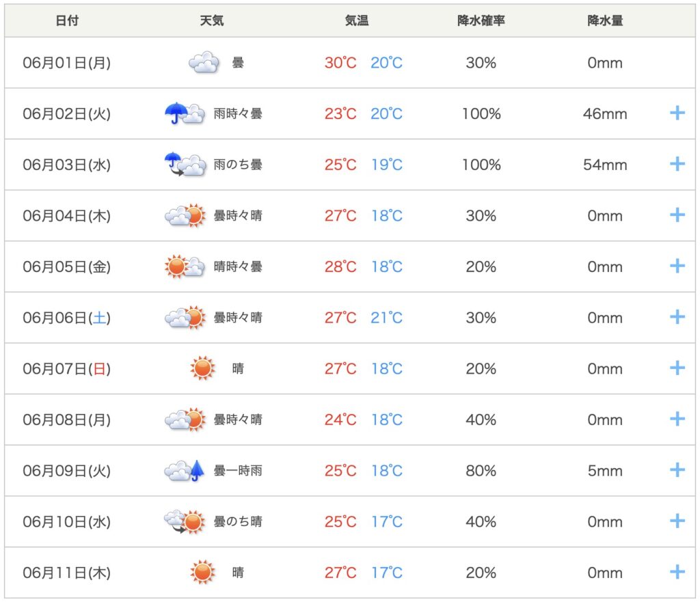Select the date 06月02日(火)
This screenshot has width=700, height=604.
point(66,113)
